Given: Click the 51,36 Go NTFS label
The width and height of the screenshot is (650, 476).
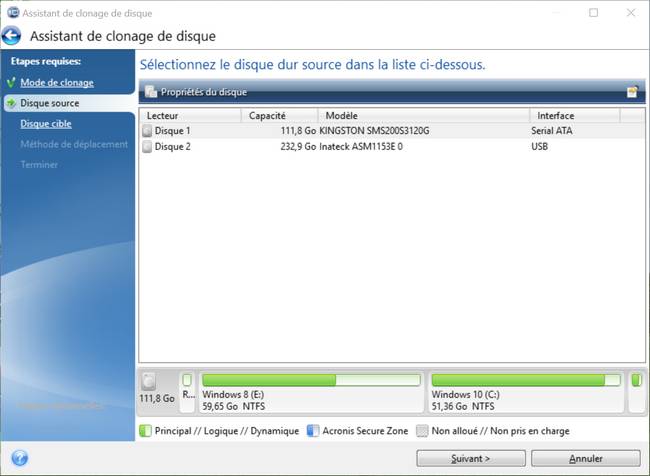Looking at the screenshot, I should 463,407.
